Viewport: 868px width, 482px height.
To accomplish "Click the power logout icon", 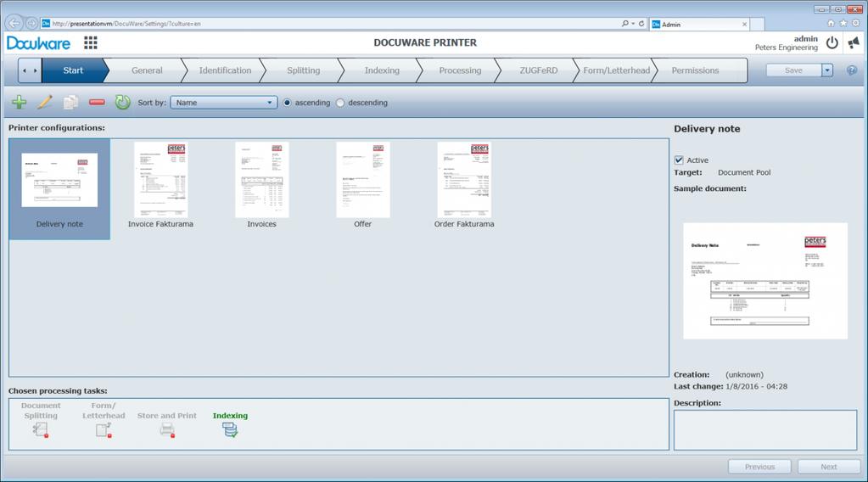I will 832,42.
